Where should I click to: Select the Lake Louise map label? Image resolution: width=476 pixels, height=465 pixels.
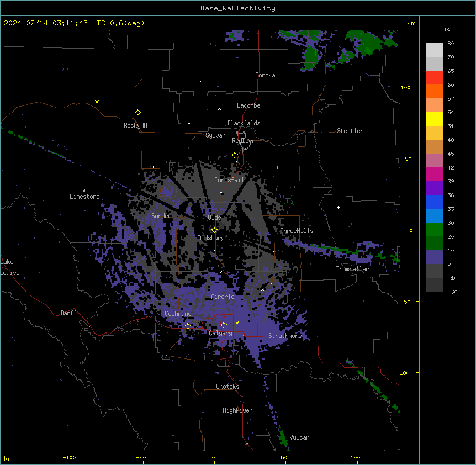tap(10, 267)
